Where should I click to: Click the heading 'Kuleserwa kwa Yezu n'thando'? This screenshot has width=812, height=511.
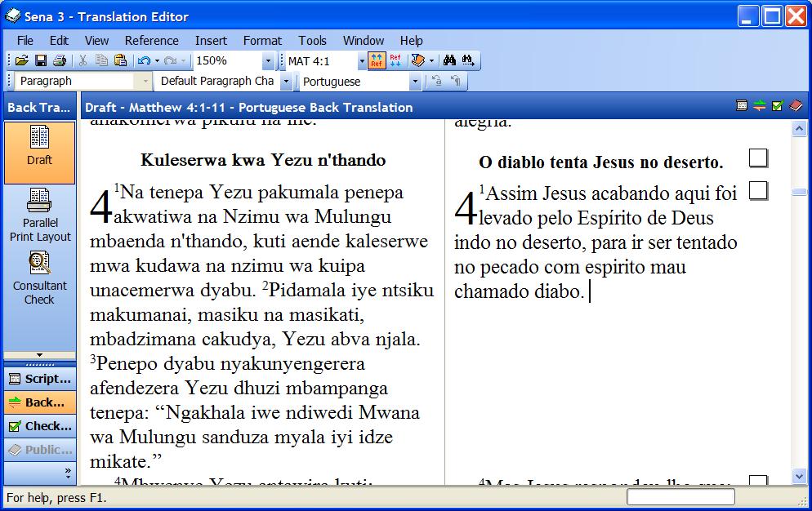pyautogui.click(x=263, y=160)
